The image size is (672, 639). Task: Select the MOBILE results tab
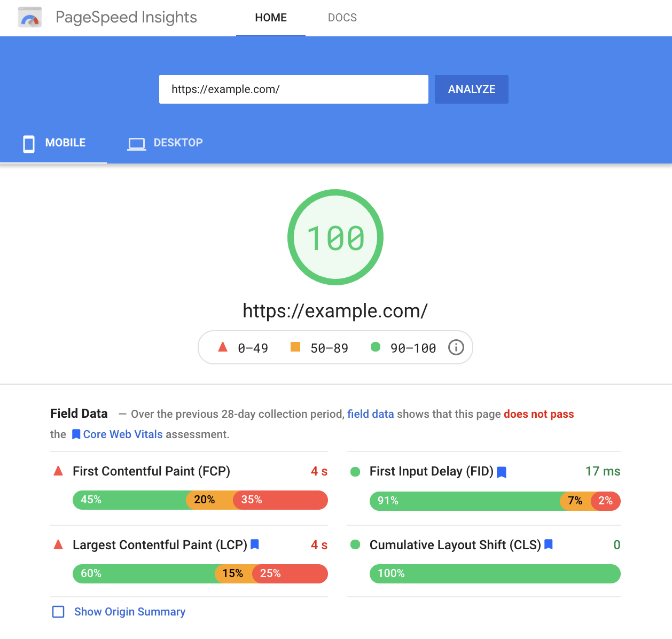coord(53,143)
